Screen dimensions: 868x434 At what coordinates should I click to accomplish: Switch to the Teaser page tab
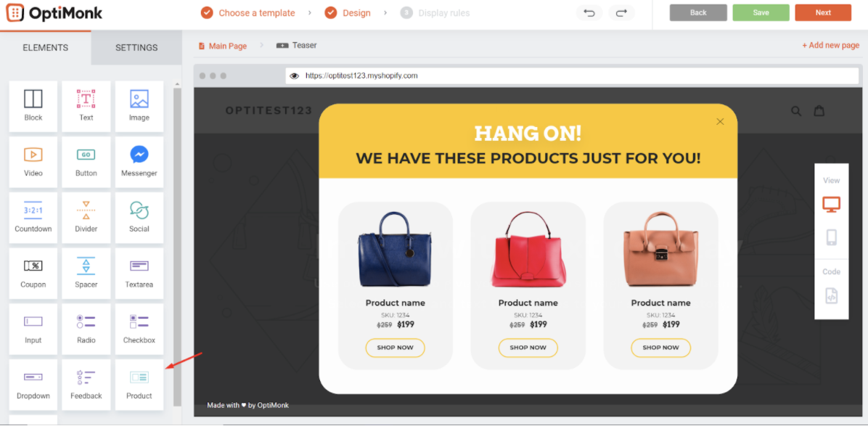coord(297,46)
